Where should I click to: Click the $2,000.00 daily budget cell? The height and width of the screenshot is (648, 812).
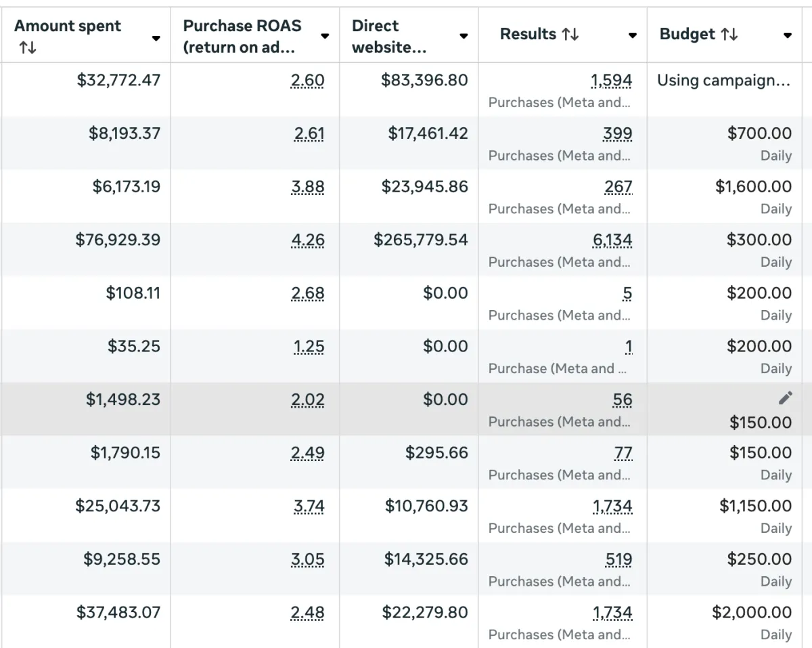(x=751, y=613)
